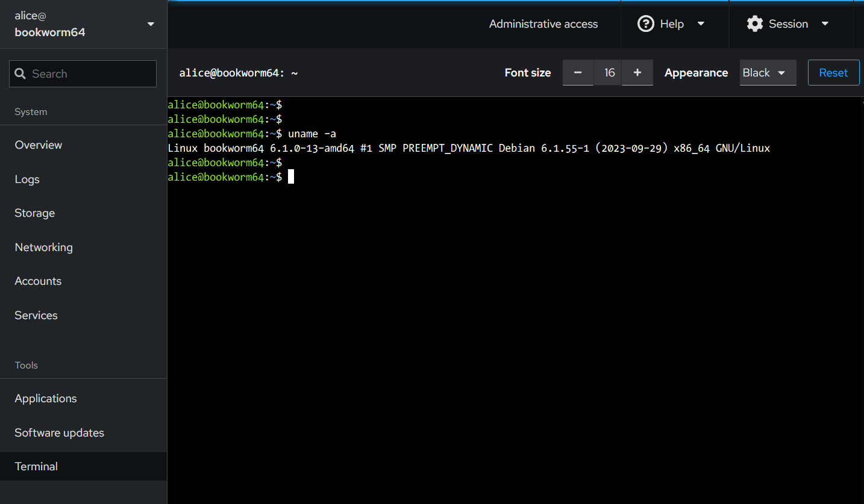Click the Session gear icon

754,24
